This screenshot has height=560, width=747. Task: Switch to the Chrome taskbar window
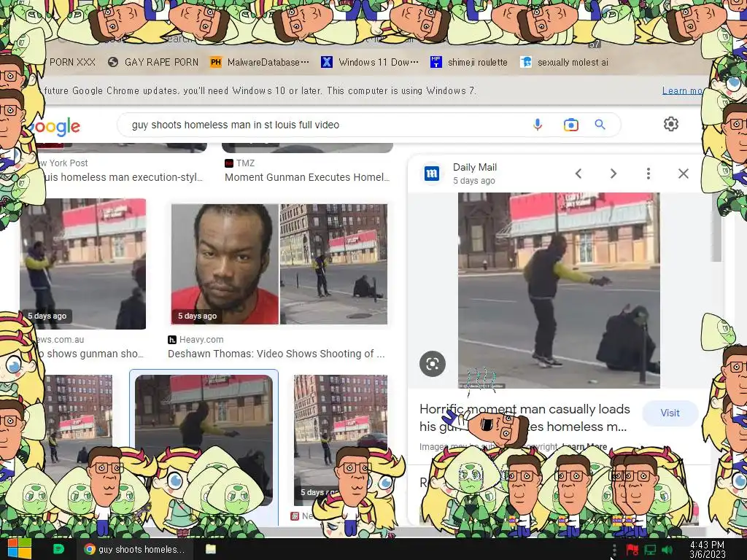tap(135, 549)
